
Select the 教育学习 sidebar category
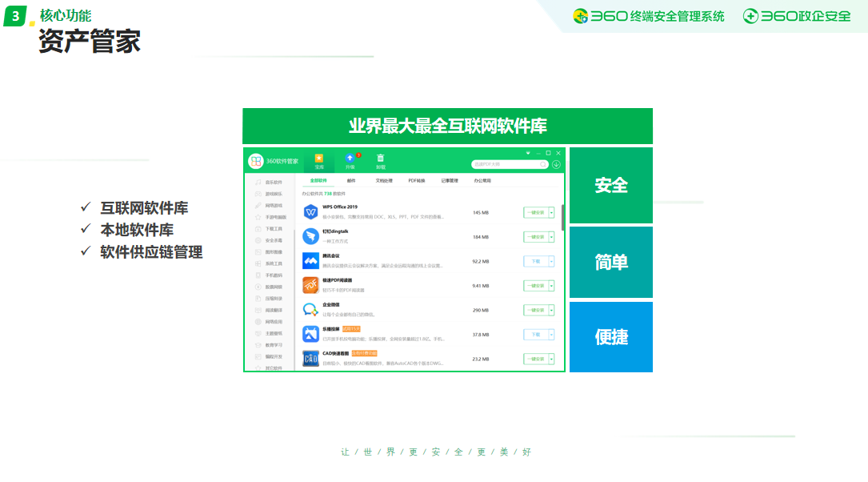270,345
